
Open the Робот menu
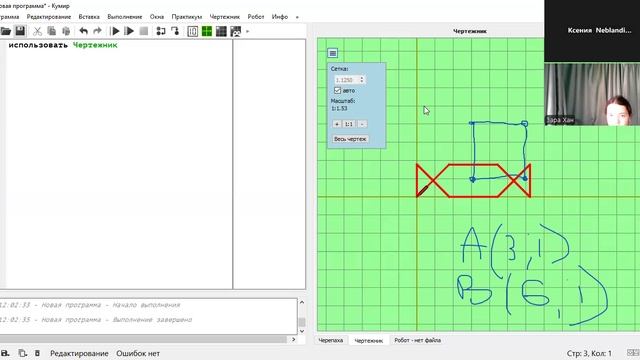(256, 17)
